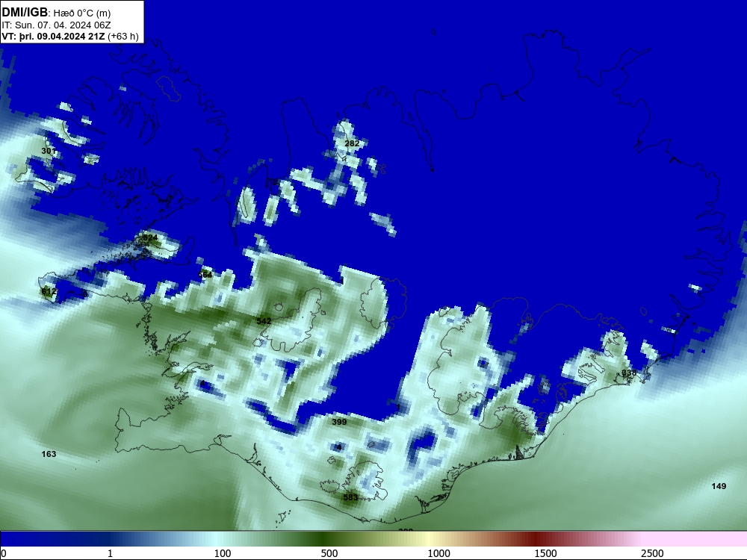Click the 149 value over the ocean

click(719, 486)
